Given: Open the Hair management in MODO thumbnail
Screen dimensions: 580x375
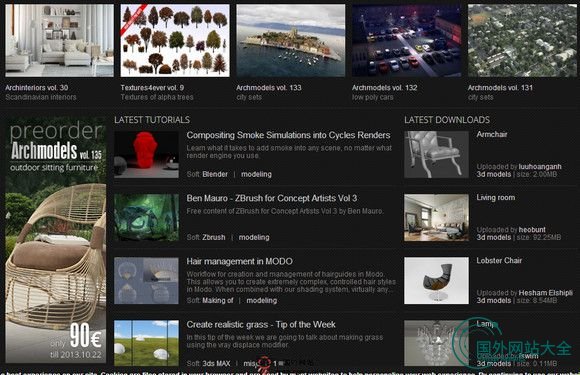Looking at the screenshot, I should [x=146, y=281].
